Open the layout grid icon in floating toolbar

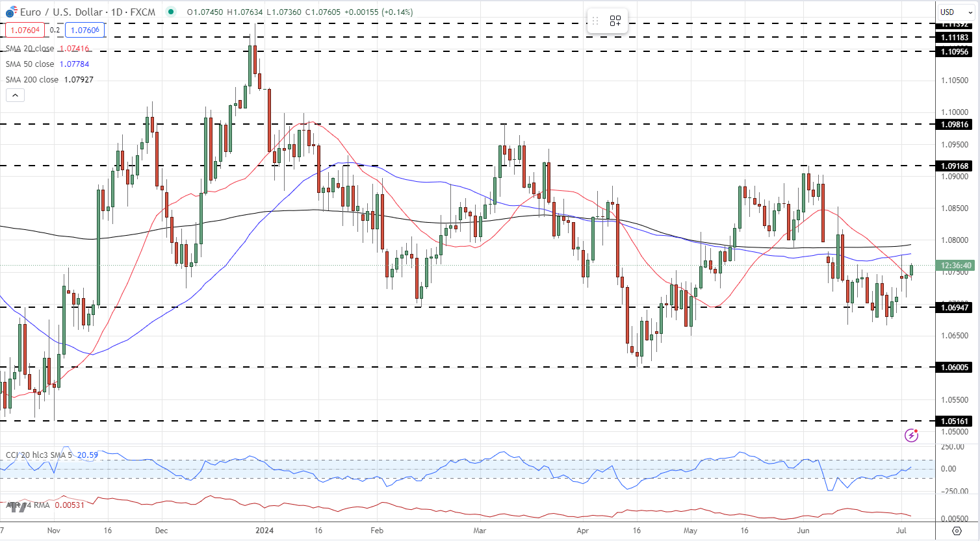tap(615, 21)
